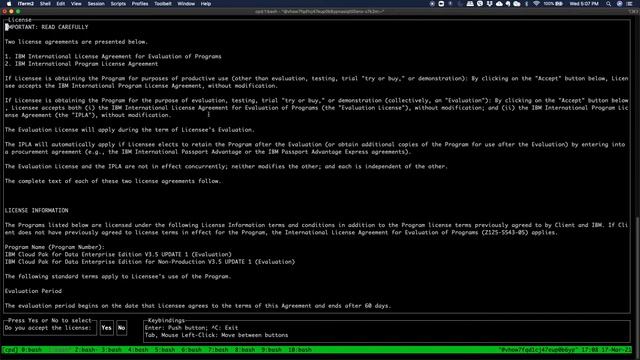Screen dimensions: 640x360
Task: Click the evaluation period 60 days sentence
Action: click(x=198, y=306)
